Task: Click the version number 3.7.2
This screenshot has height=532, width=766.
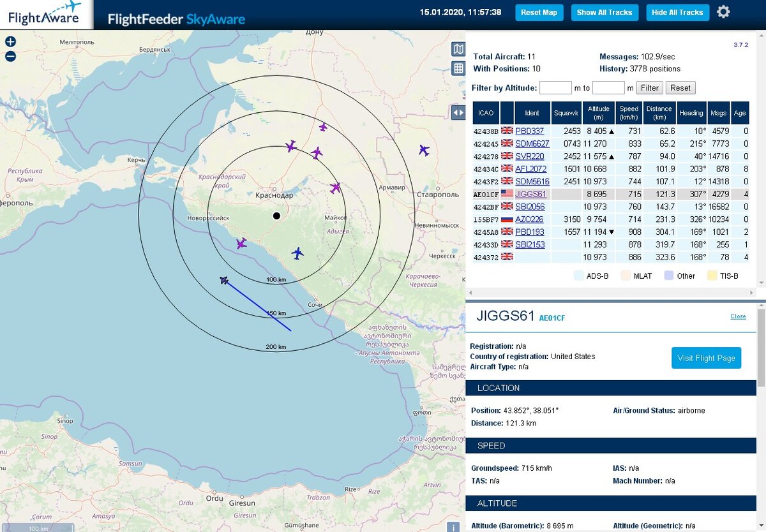Action: point(740,45)
